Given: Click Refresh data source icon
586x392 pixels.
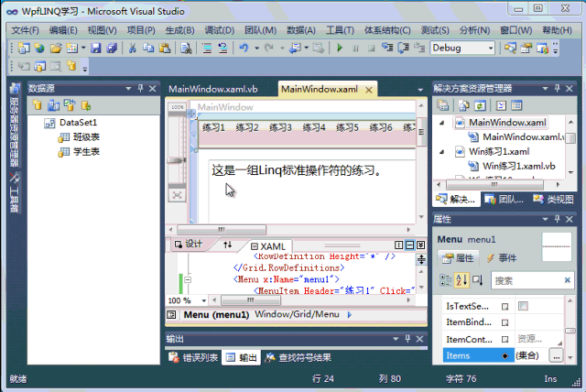Looking at the screenshot, I should [86, 105].
